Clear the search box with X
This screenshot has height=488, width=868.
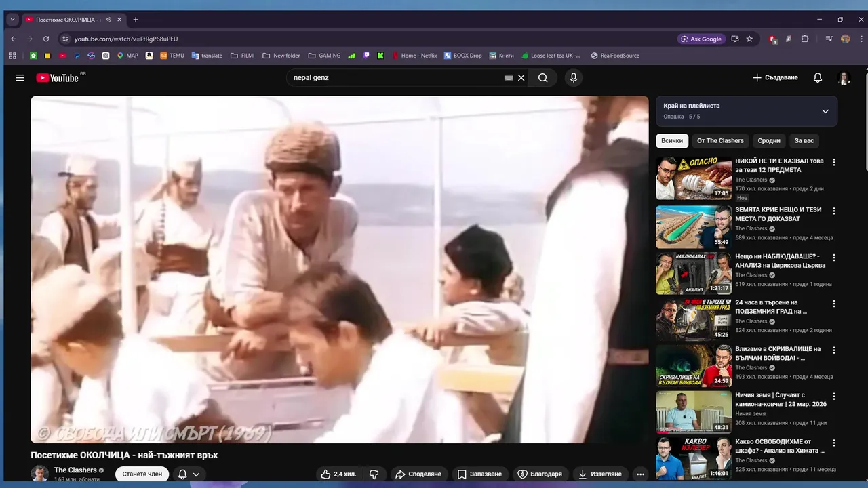[x=521, y=78]
